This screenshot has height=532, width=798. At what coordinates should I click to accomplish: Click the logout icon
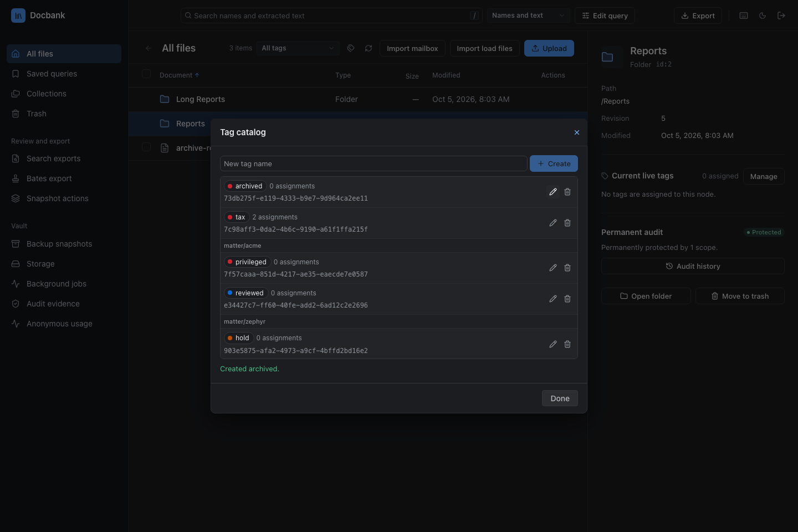781,16
